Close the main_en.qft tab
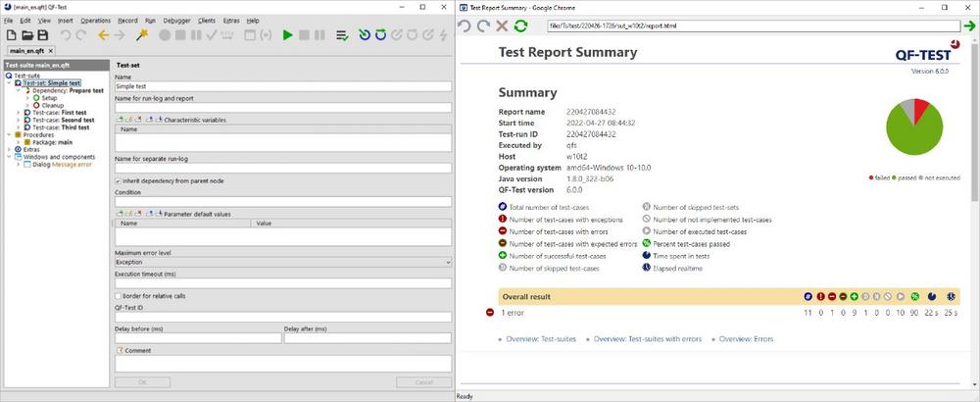This screenshot has width=980, height=402. coord(51,51)
